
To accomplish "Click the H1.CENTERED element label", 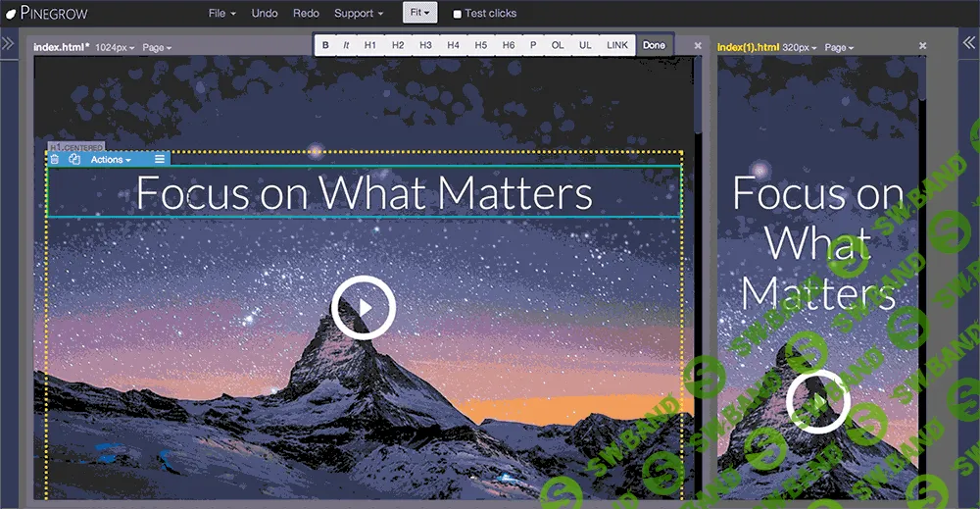I will (x=76, y=147).
